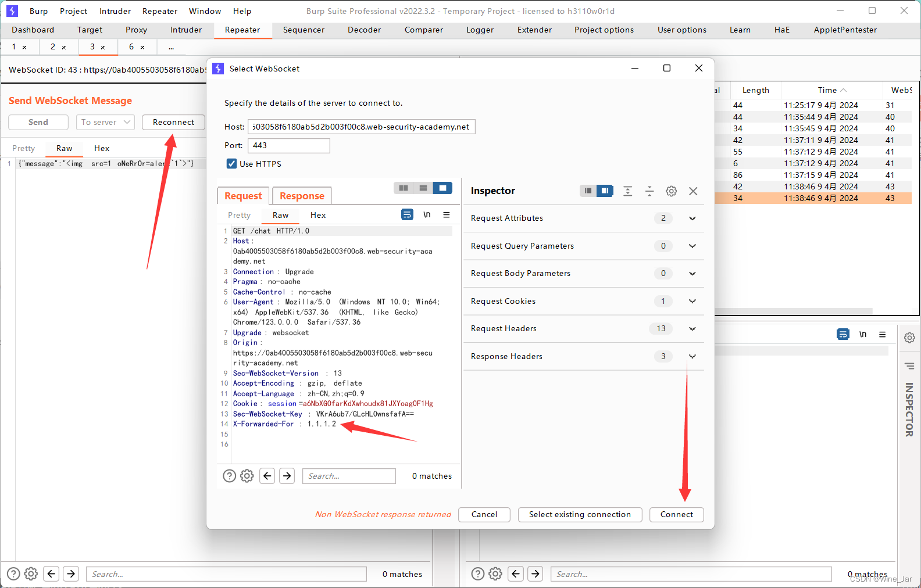Open Inspector settings gear
921x588 pixels.
pos(672,191)
